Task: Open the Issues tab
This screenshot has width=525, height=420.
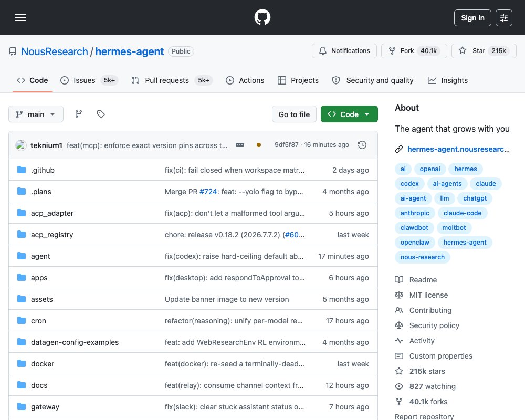Action: (x=89, y=80)
